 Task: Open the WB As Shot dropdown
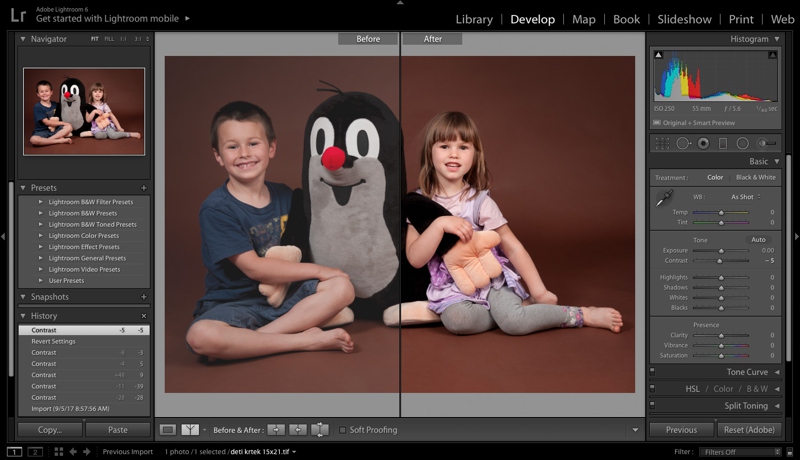[745, 197]
